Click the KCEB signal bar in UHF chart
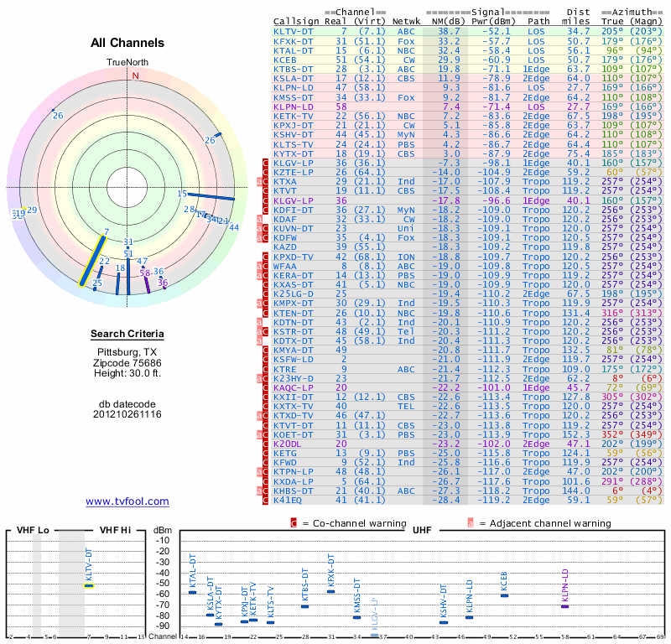The height and width of the screenshot is (644, 671). [x=505, y=595]
